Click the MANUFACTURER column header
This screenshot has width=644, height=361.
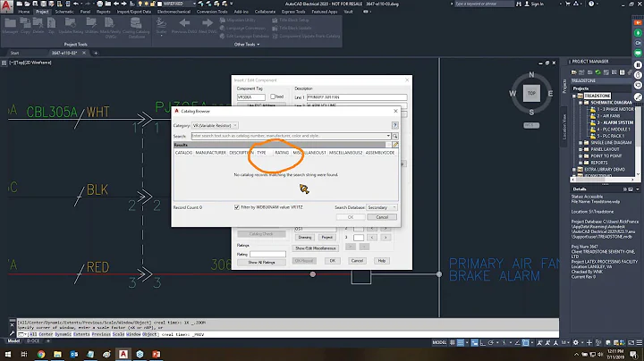[x=211, y=153]
